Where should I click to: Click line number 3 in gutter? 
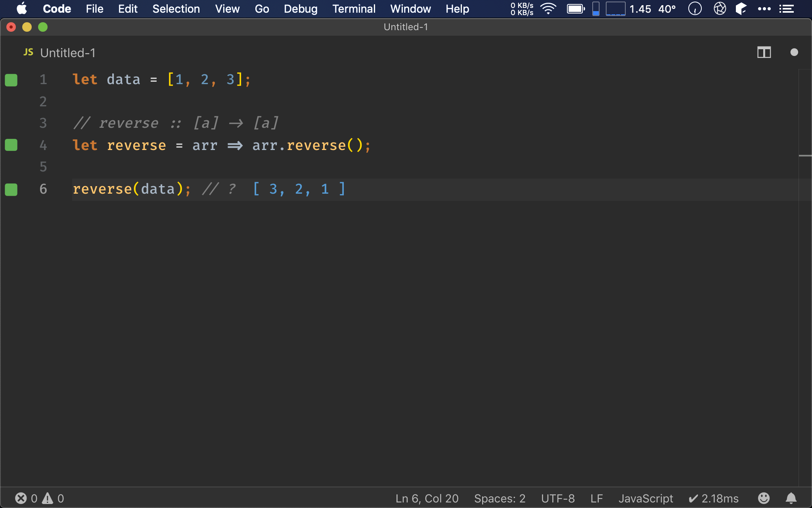43,123
